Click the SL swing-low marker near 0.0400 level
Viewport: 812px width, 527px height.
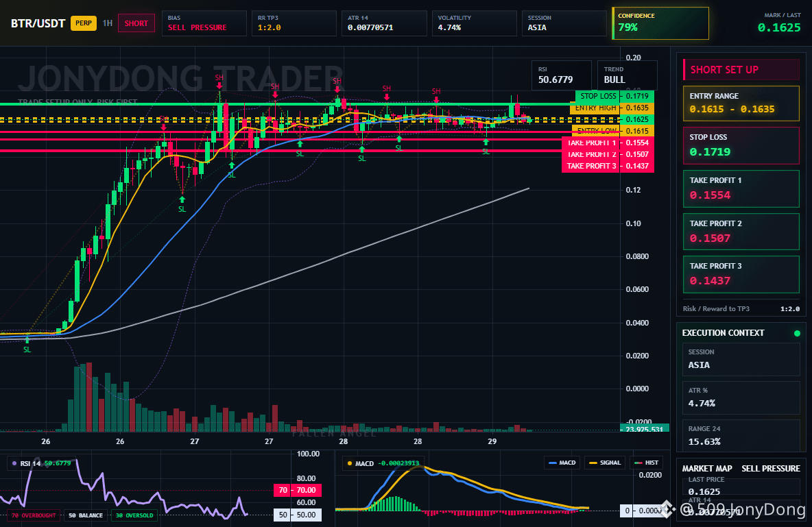click(x=27, y=346)
